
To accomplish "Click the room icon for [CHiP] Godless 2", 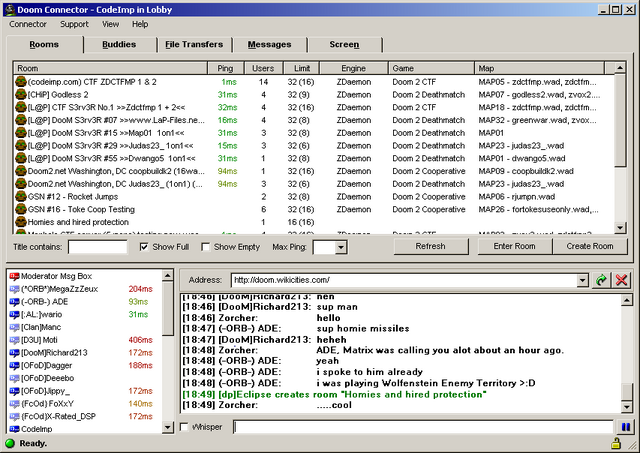I will point(21,94).
